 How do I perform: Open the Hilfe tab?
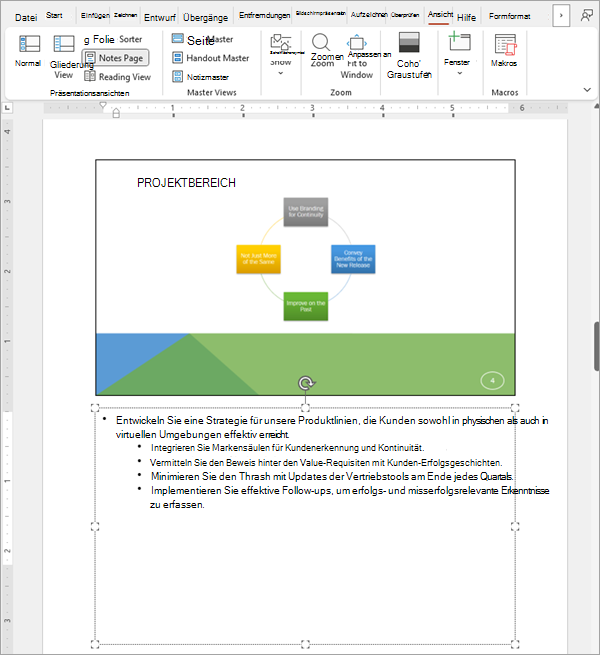click(x=466, y=17)
